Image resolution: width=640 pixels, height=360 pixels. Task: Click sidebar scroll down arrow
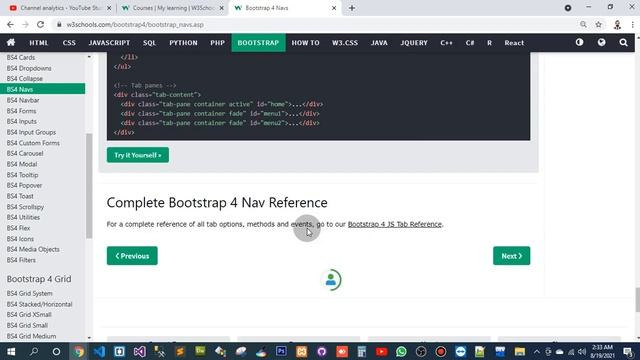pos(89,338)
